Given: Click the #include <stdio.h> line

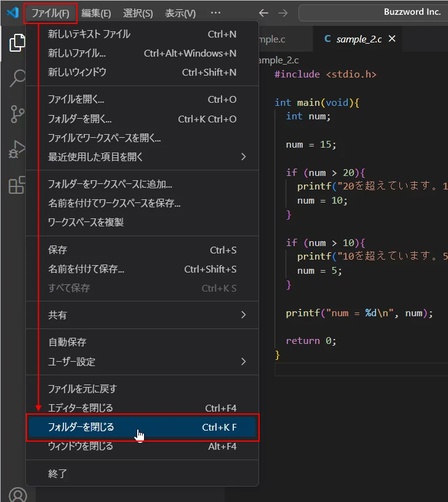Looking at the screenshot, I should [x=326, y=74].
